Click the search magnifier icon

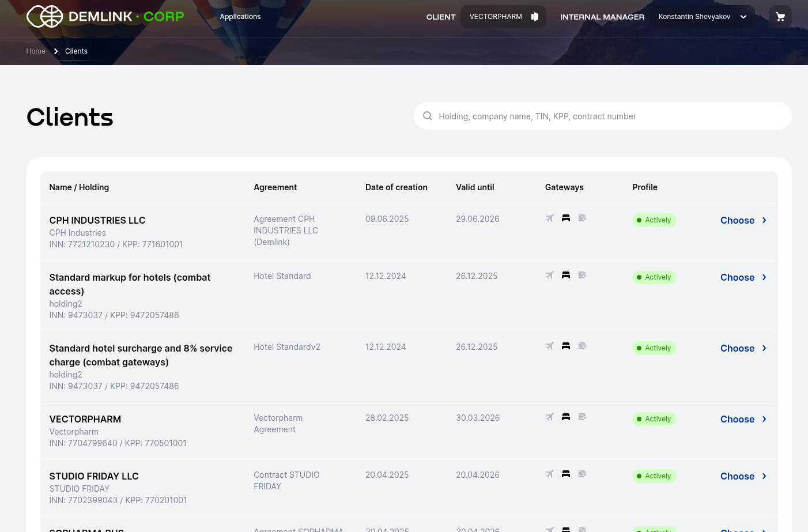[x=427, y=116]
